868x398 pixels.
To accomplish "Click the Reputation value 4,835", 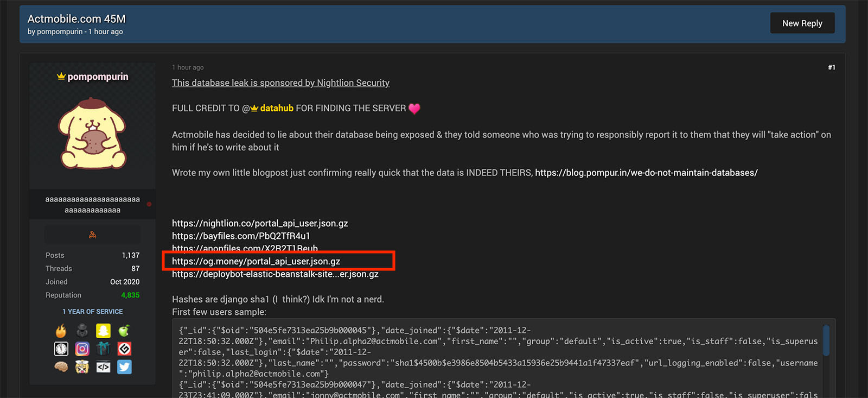I will pyautogui.click(x=130, y=295).
